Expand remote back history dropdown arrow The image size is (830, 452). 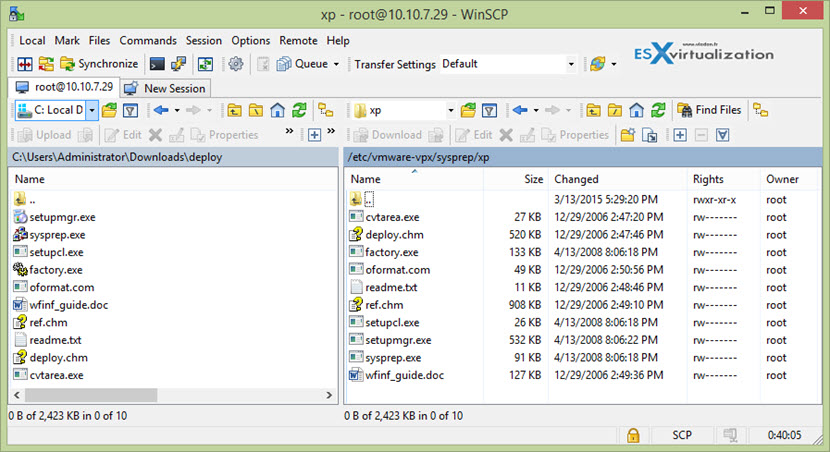coord(536,110)
